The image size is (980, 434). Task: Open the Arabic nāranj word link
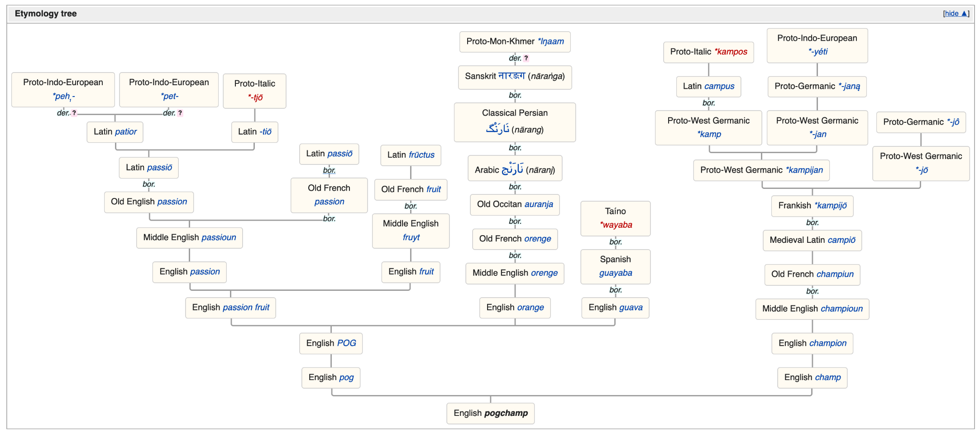(x=512, y=169)
